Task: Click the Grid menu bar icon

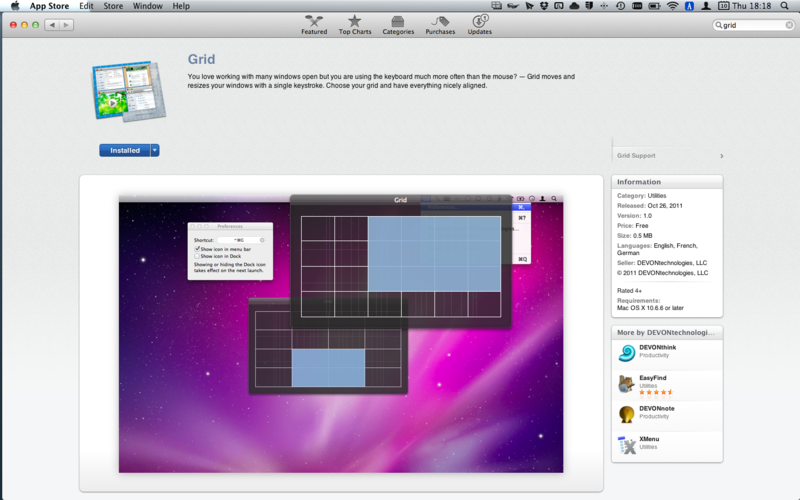Action: tap(496, 6)
